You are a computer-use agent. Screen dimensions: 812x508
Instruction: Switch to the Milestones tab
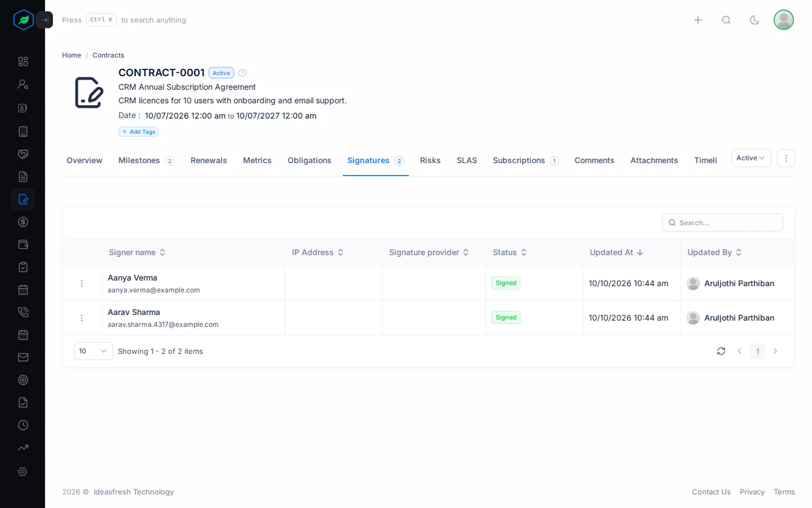[146, 160]
